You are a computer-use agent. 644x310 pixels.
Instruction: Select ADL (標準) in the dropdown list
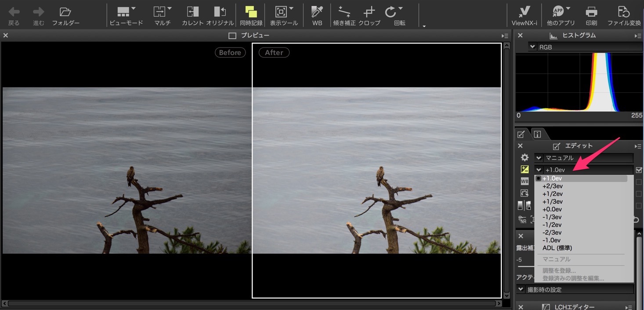click(557, 248)
